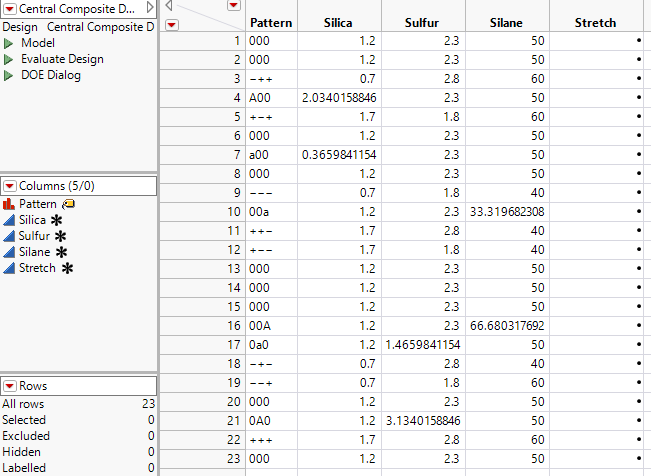The height and width of the screenshot is (476, 651).
Task: Open the Rows panel red triangle menu
Action: coord(10,386)
